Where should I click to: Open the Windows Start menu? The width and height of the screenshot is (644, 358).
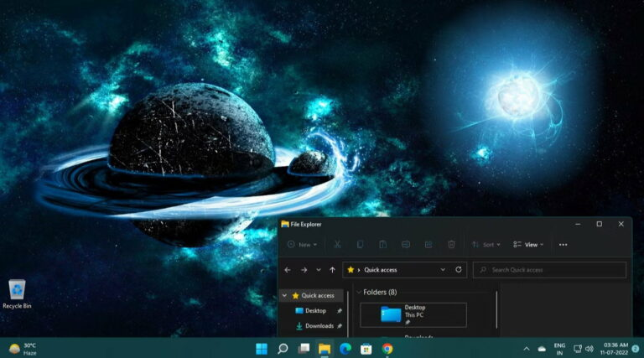(x=262, y=349)
